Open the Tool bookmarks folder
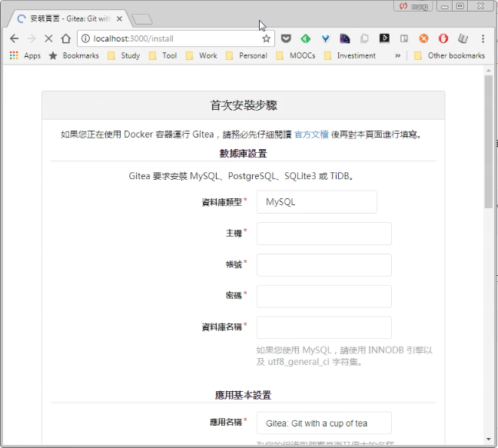 (x=163, y=55)
